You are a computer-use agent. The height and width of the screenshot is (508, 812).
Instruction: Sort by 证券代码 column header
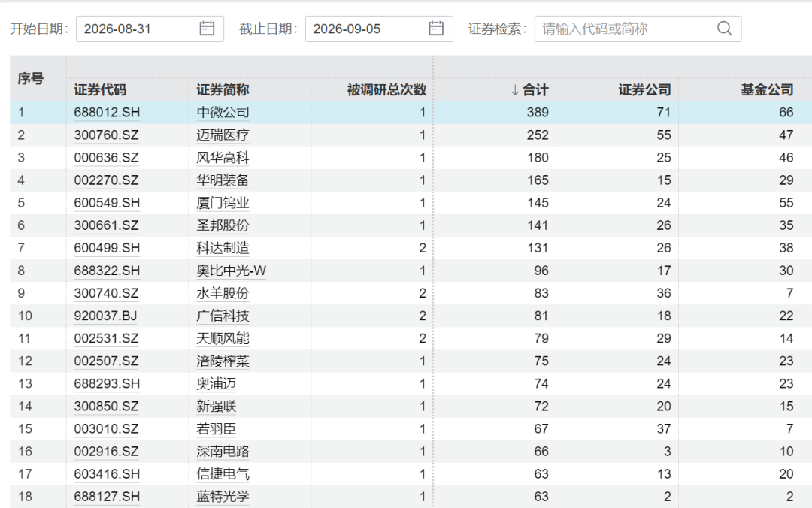100,90
